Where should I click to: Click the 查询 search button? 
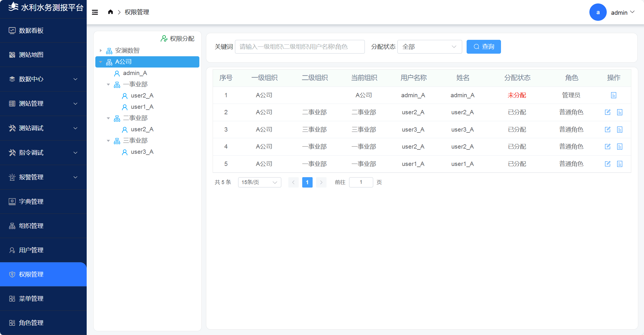483,47
